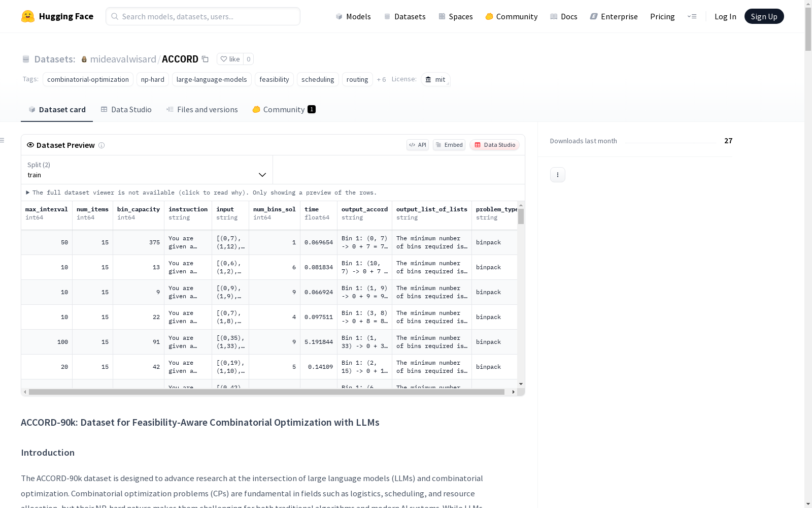Focus the search models input field

(203, 16)
